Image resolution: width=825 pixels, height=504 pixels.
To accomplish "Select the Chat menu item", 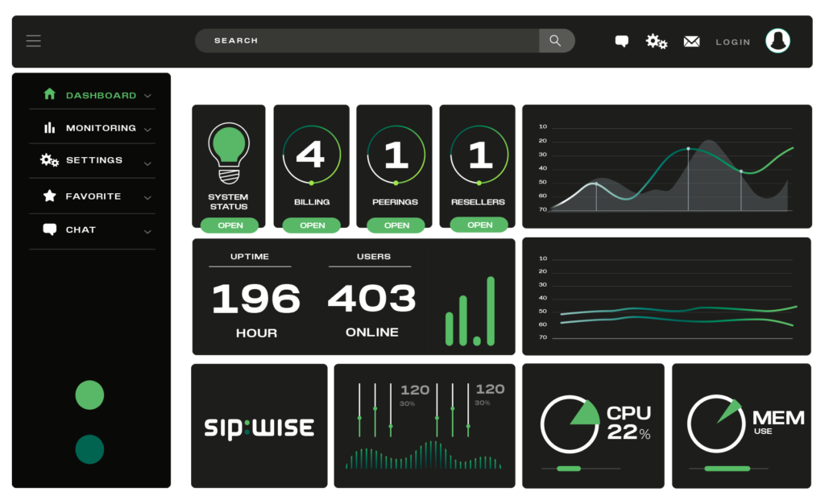I will pyautogui.click(x=81, y=230).
